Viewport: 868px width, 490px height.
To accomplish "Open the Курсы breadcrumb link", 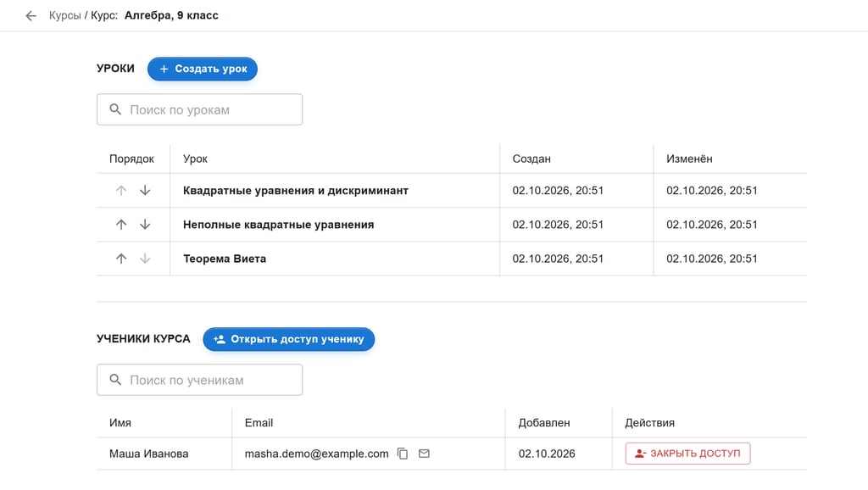I will point(64,15).
